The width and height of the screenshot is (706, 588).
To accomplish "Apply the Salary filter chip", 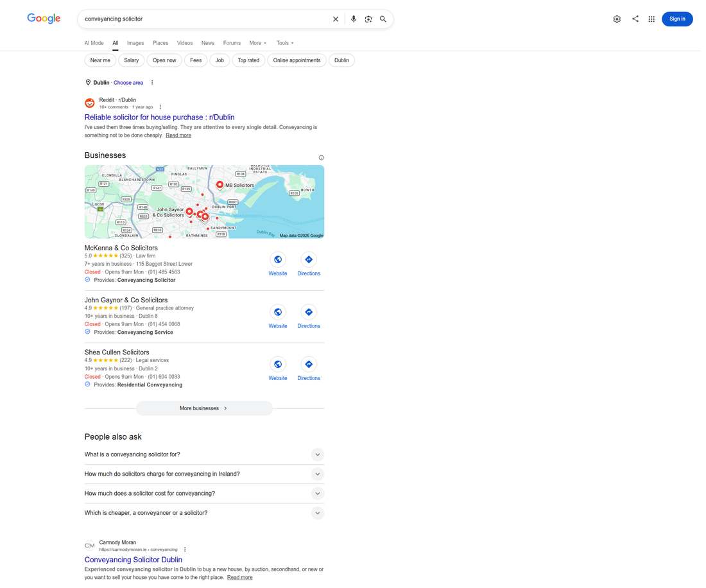I will click(x=132, y=60).
